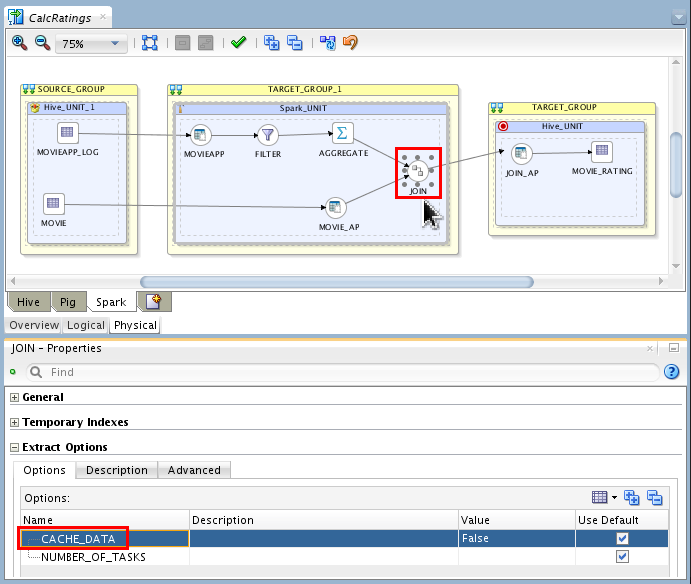Click the horizontal canvas scrollbar thumb

coord(337,282)
